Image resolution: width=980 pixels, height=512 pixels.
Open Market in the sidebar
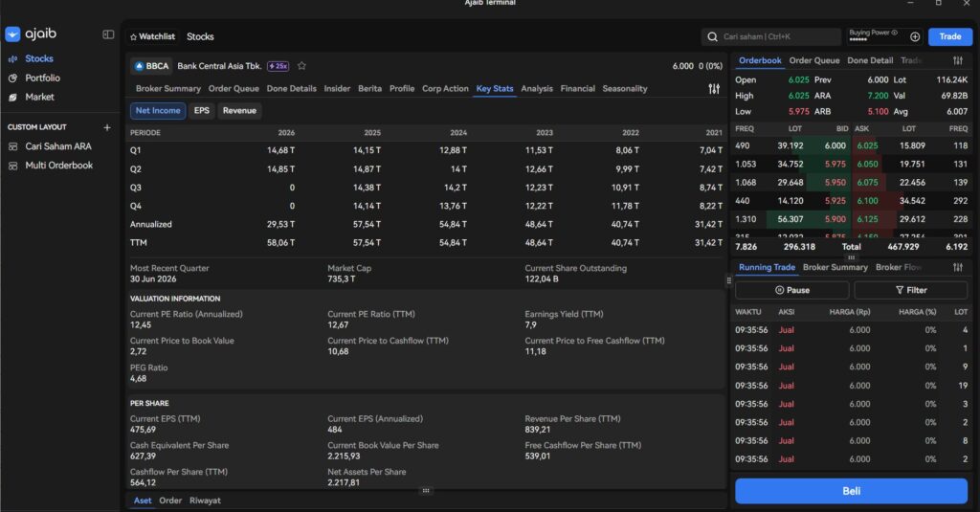(x=39, y=97)
